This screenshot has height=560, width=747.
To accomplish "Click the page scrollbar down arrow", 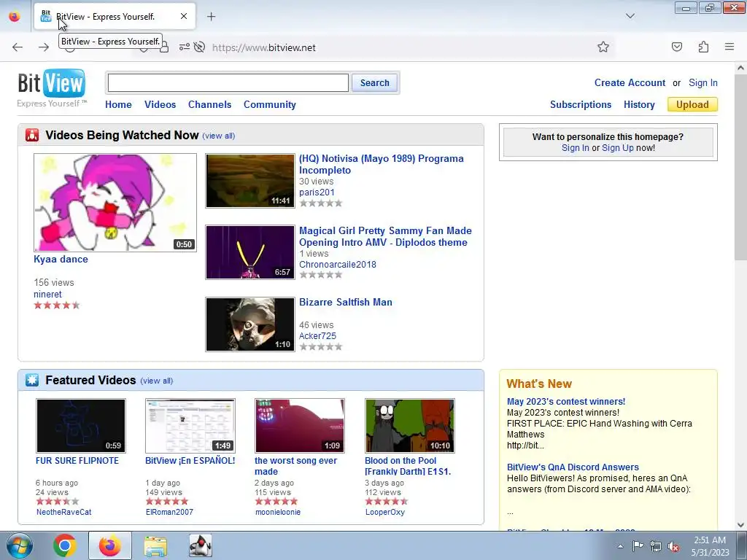I will (x=740, y=525).
